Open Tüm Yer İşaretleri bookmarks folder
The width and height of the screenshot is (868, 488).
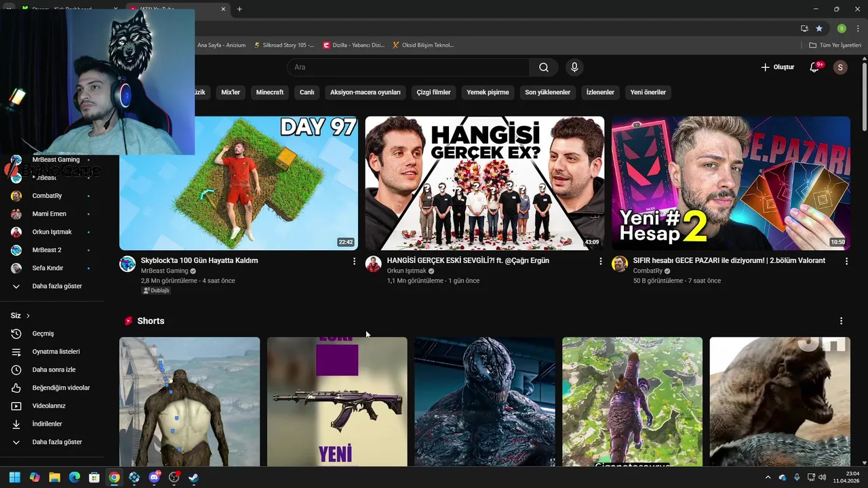pos(835,45)
